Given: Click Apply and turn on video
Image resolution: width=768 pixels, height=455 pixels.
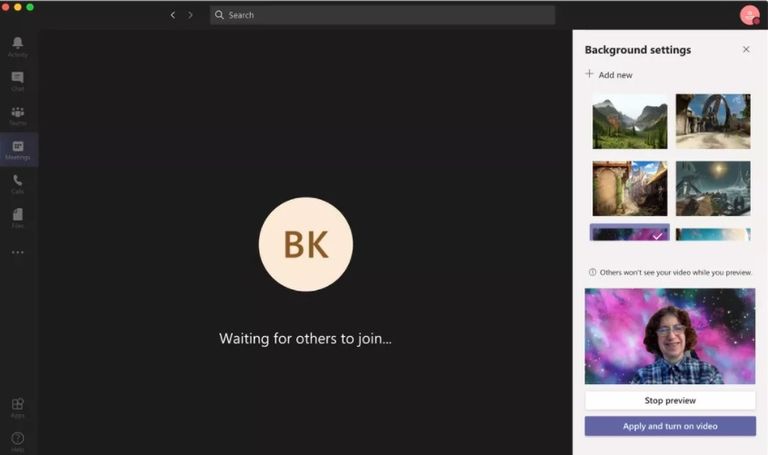Looking at the screenshot, I should point(670,426).
